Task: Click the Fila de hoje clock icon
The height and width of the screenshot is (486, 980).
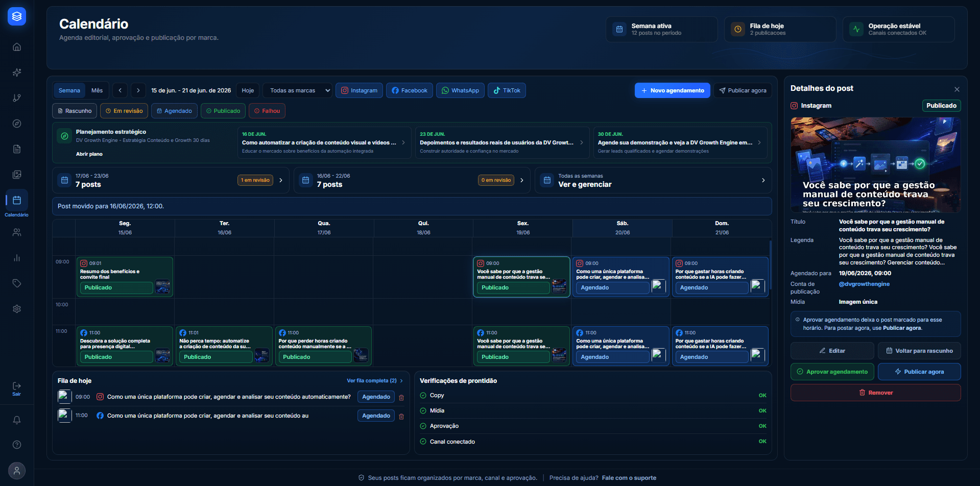Action: (x=738, y=29)
